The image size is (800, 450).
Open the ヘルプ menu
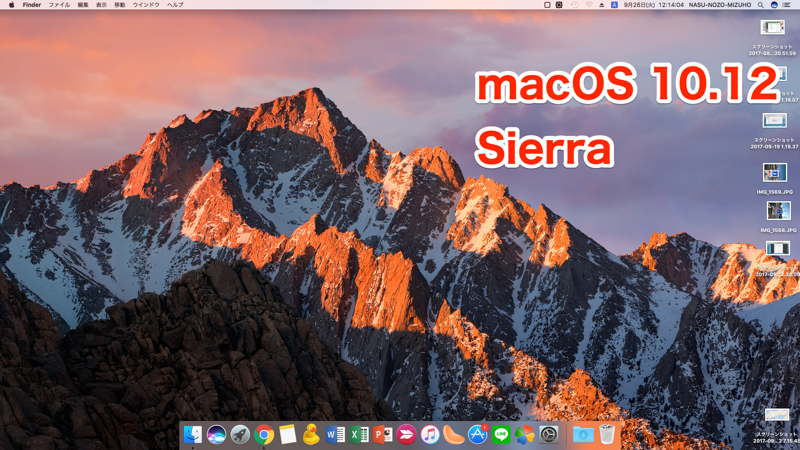(x=175, y=5)
